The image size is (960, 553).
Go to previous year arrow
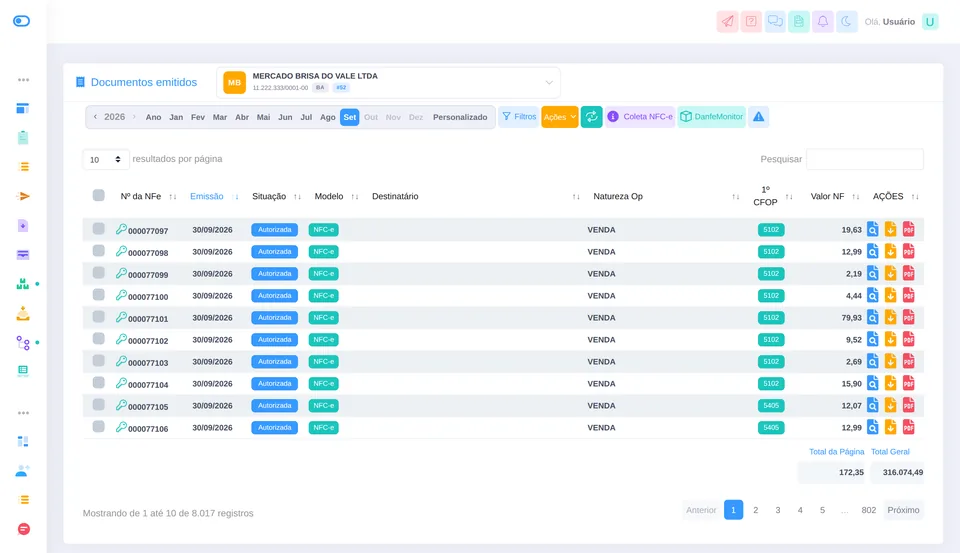pos(95,116)
